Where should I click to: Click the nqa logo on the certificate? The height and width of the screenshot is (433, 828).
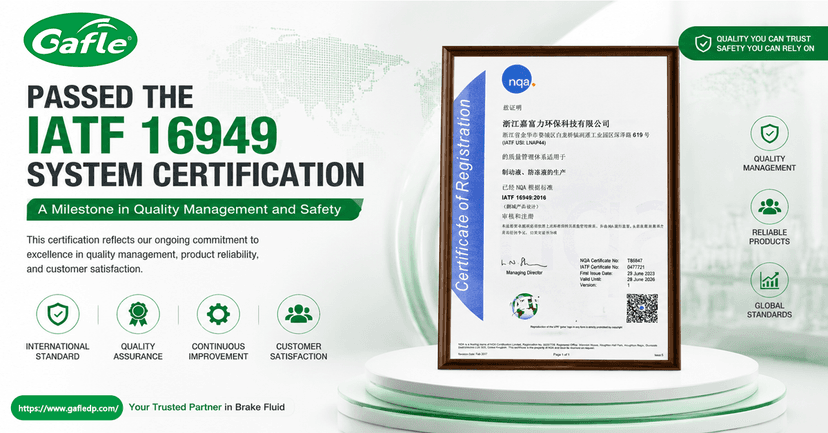pos(518,80)
